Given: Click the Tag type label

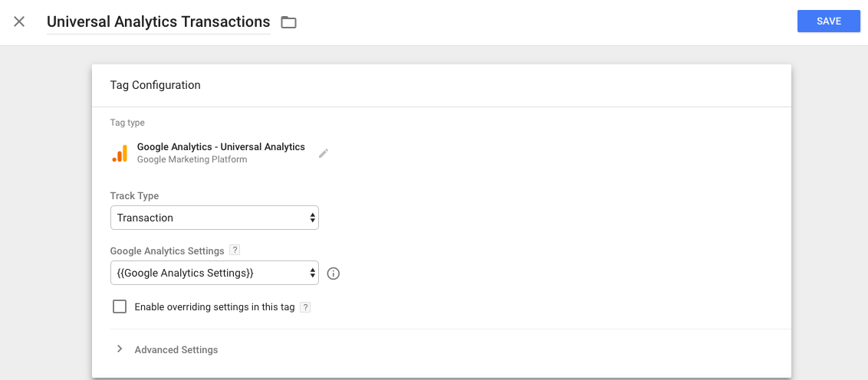Looking at the screenshot, I should (x=127, y=123).
